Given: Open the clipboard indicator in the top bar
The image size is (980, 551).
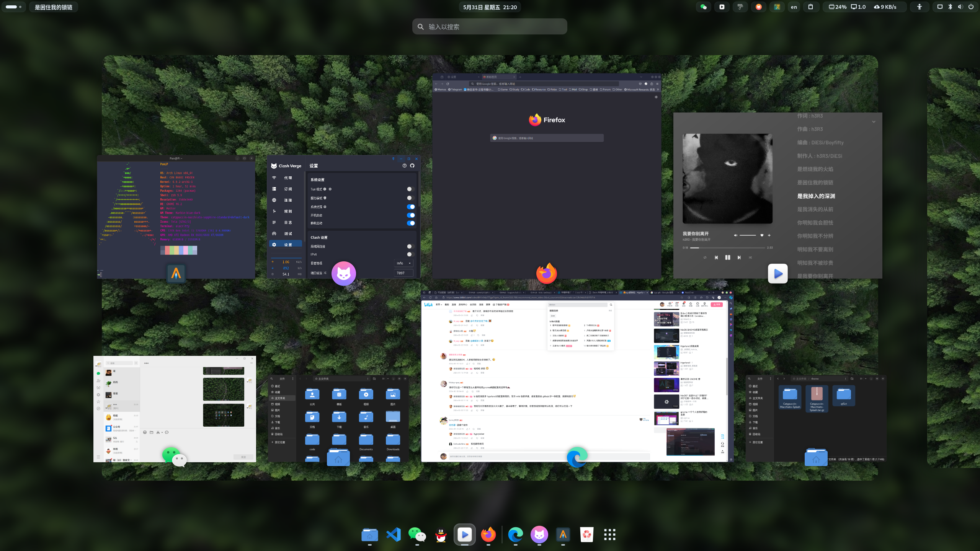Looking at the screenshot, I should [x=810, y=7].
